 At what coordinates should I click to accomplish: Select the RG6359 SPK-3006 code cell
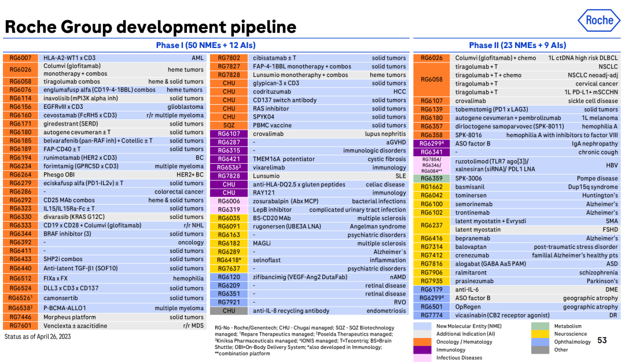coord(431,179)
